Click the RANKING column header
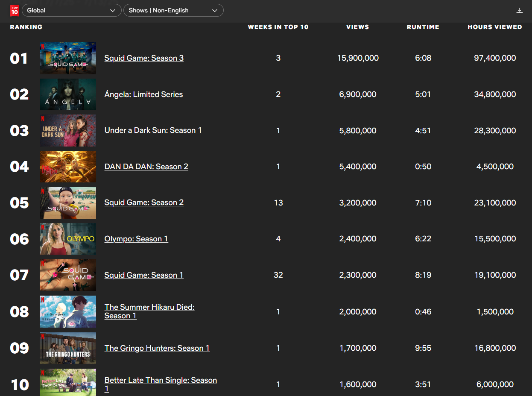 coord(26,27)
